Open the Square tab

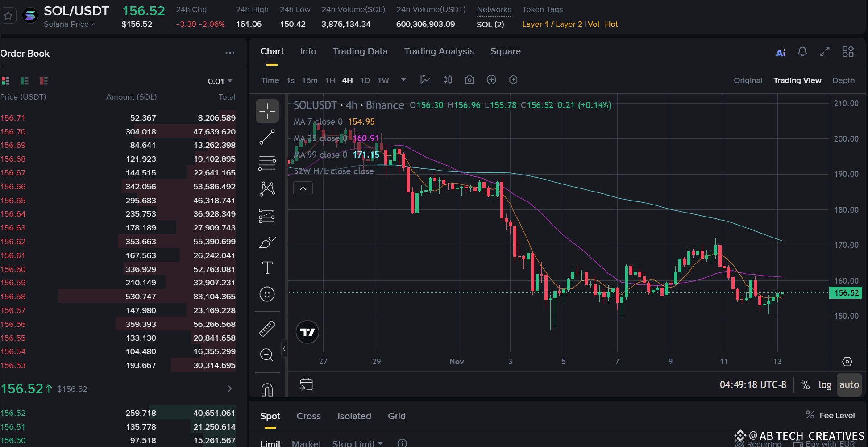505,51
